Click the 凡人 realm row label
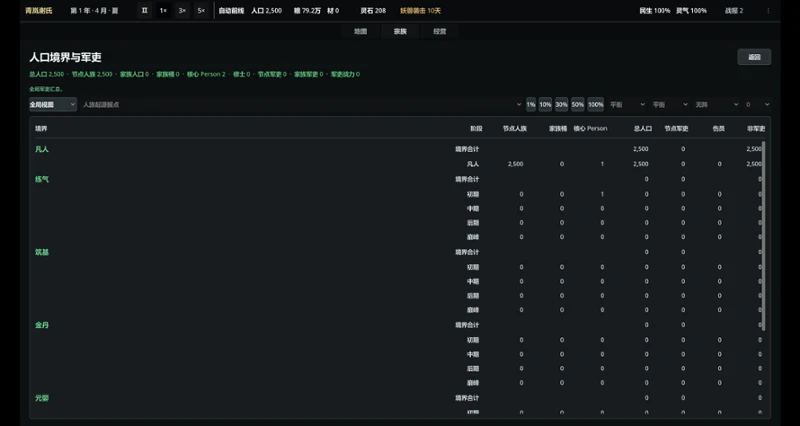 click(x=42, y=149)
